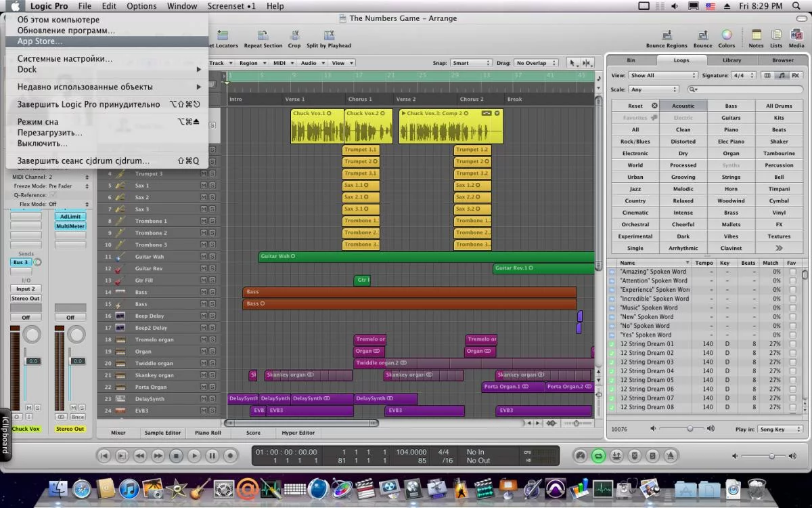Toggle the Cycle mode button

(x=598, y=456)
